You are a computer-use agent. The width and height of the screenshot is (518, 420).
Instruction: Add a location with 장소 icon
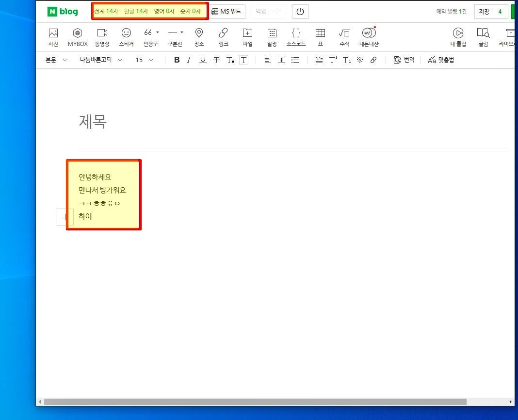pos(199,37)
